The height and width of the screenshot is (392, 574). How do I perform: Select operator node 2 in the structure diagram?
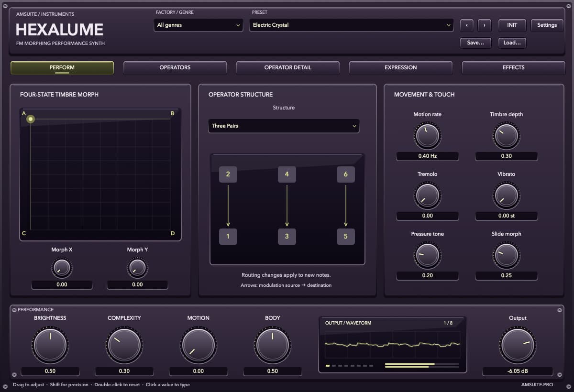[228, 174]
